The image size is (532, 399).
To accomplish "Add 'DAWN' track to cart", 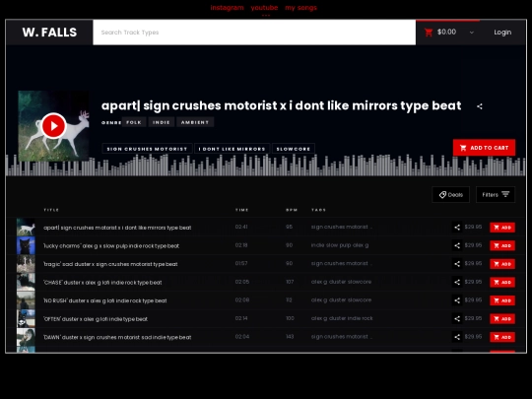I will (x=502, y=337).
